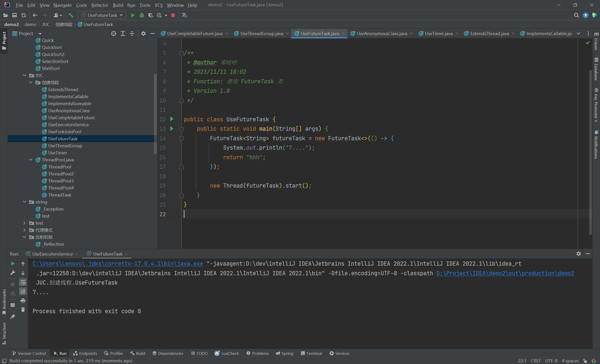600x364 pixels.
Task: Run UseFutureTask with the green play icon
Action: pyautogui.click(x=133, y=15)
